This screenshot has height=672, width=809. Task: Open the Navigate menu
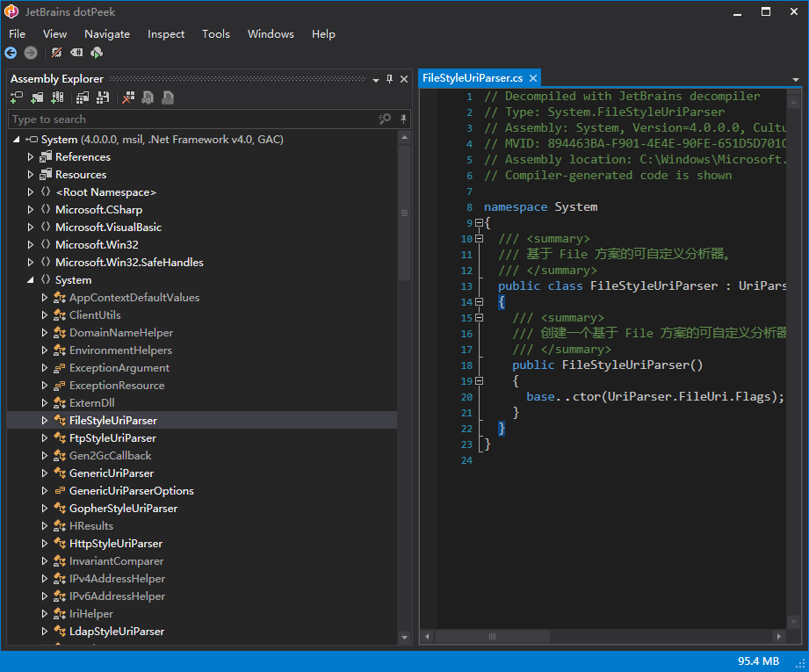107,34
